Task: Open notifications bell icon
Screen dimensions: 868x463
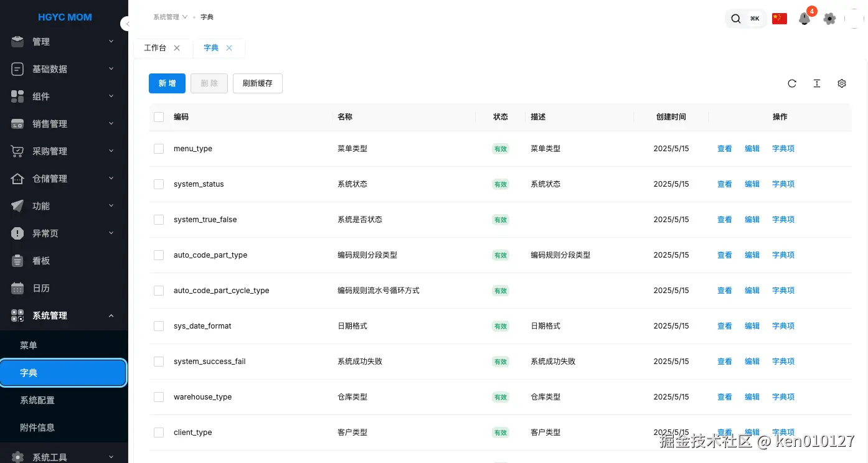Action: [804, 19]
